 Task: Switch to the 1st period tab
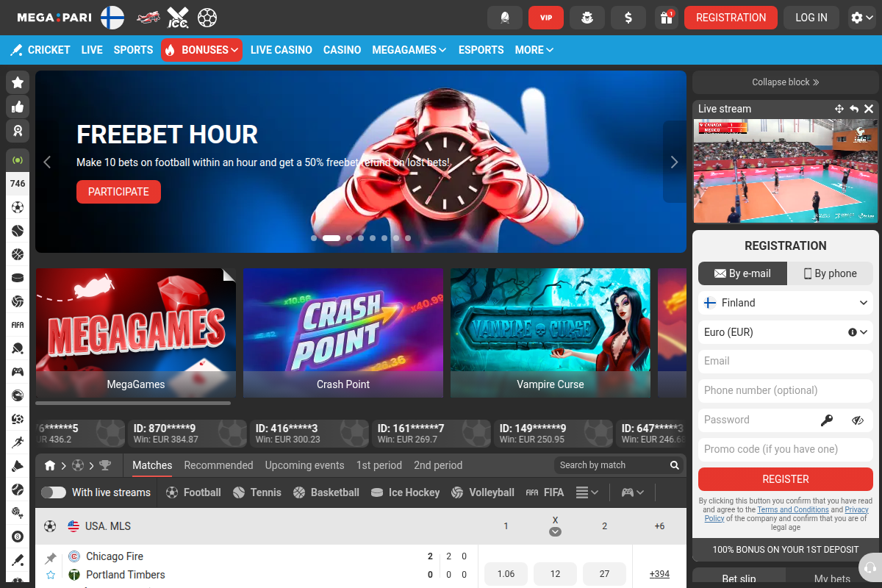[x=379, y=465]
